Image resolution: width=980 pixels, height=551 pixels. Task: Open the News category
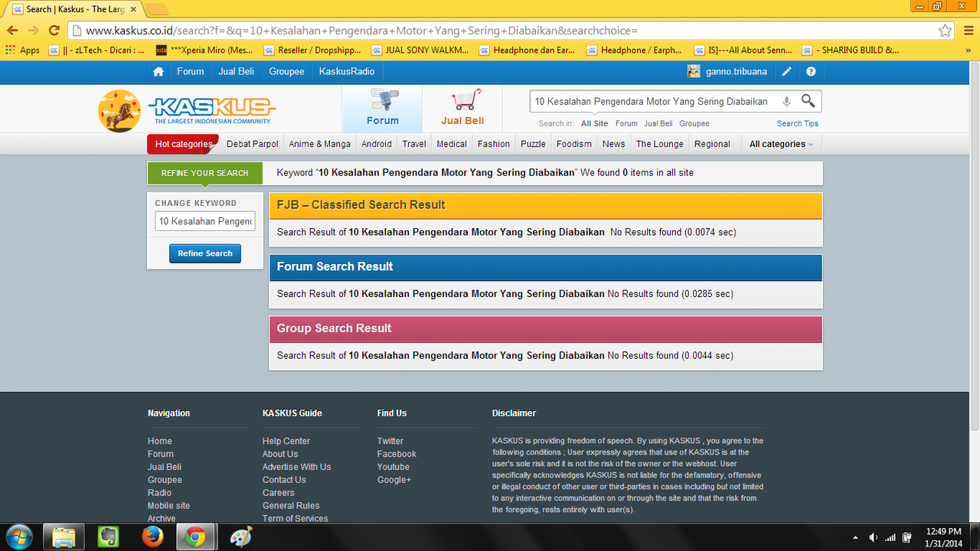click(614, 144)
